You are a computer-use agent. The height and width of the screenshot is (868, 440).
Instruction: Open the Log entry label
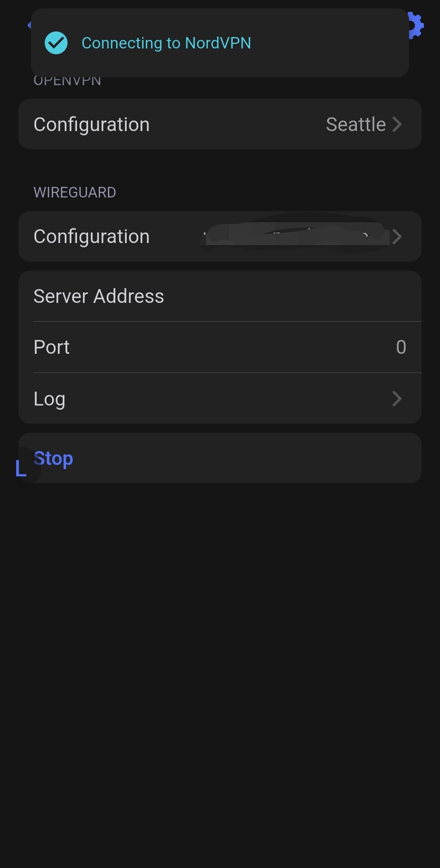49,399
